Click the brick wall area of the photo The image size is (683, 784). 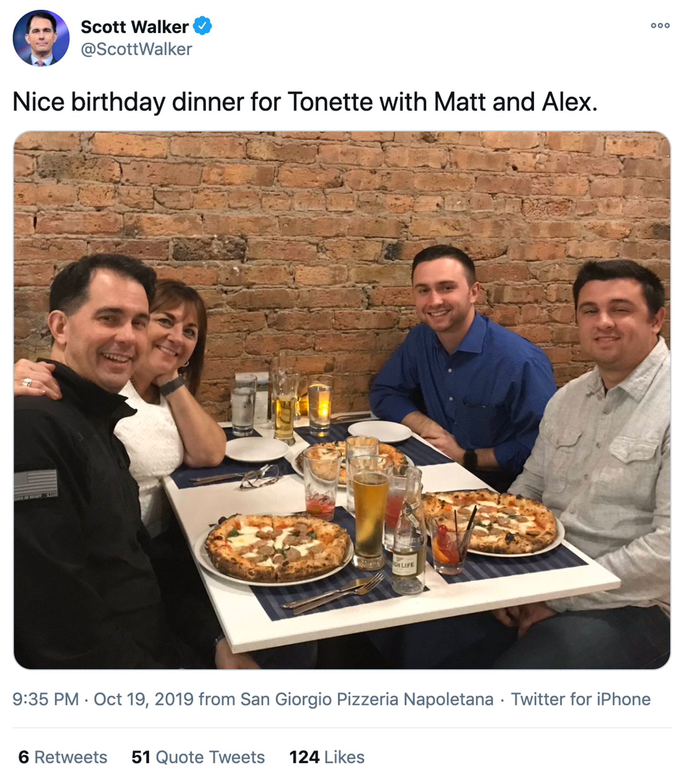pyautogui.click(x=319, y=205)
